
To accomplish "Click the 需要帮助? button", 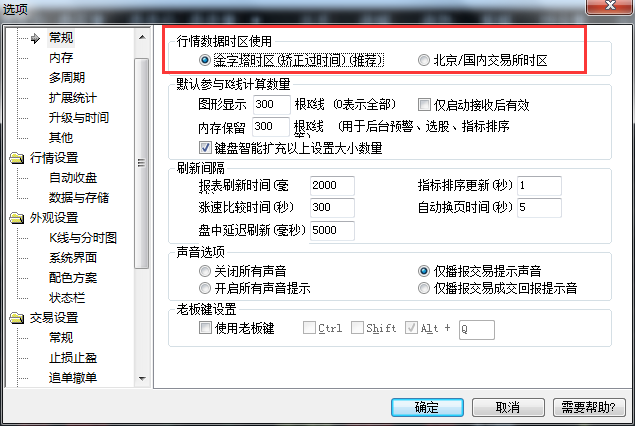I will [x=589, y=407].
